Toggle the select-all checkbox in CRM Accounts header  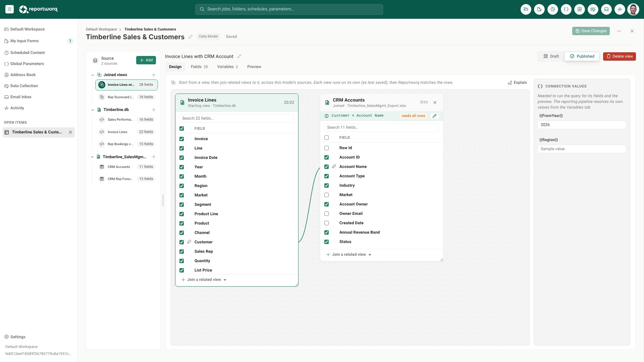pos(326,137)
